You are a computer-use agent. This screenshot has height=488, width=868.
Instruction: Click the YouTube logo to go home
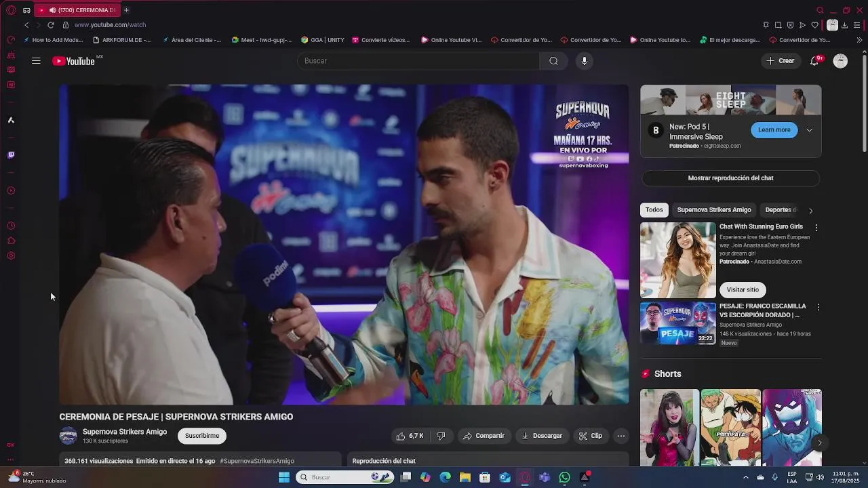(74, 61)
